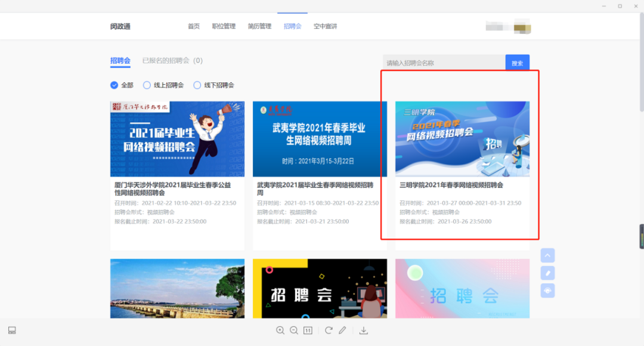Click the job fair search input field

point(444,62)
